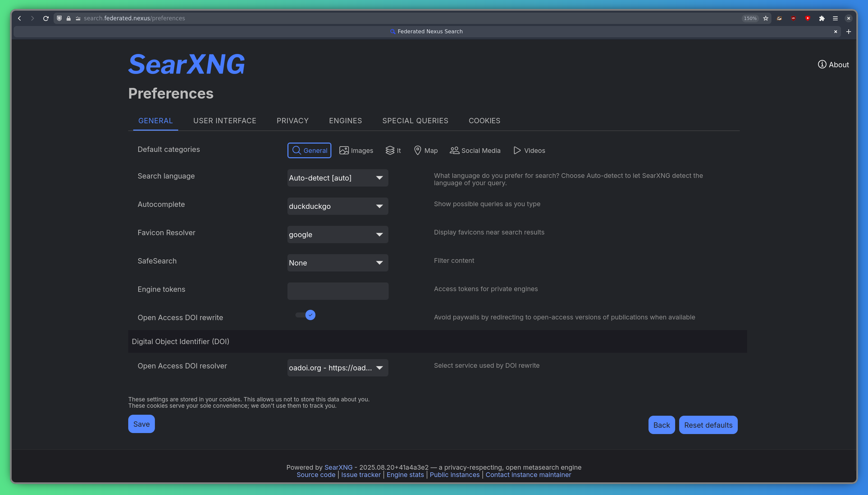Toggle the General default category

[x=309, y=150]
